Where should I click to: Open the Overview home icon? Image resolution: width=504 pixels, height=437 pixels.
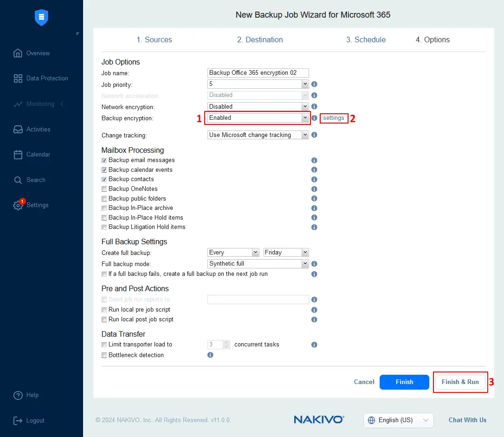point(18,53)
